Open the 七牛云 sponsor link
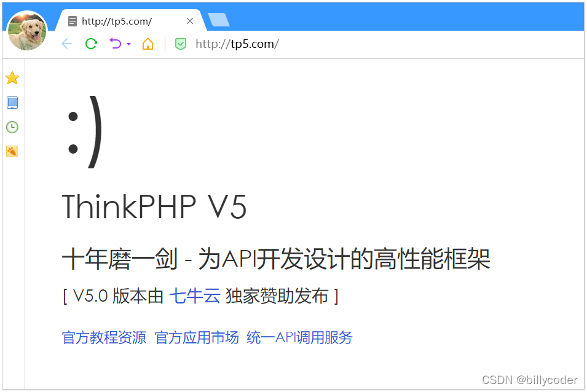The image size is (587, 392). click(x=195, y=296)
